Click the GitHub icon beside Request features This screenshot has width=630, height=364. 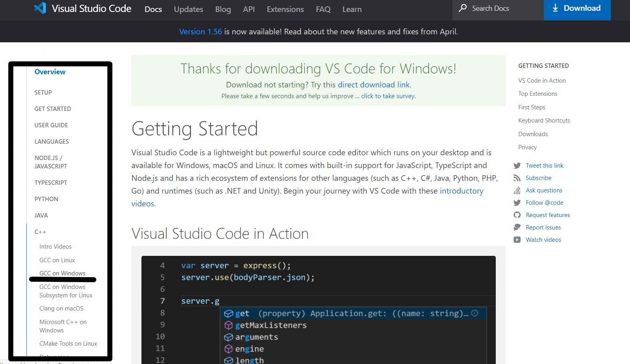pyautogui.click(x=517, y=215)
